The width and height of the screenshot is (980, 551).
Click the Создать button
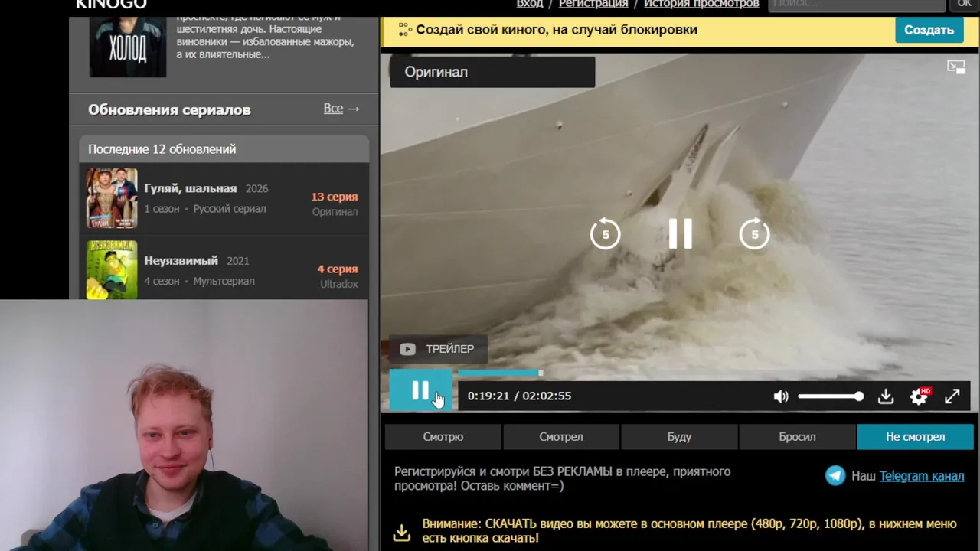pos(929,30)
